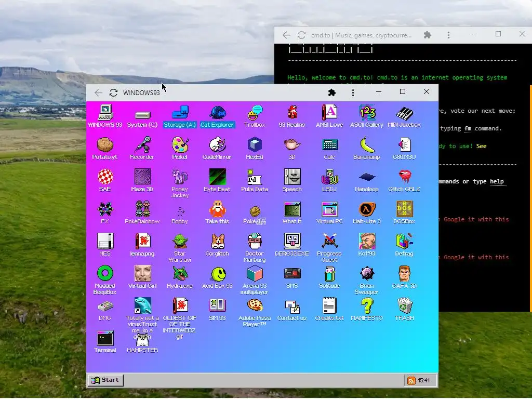Image resolution: width=532 pixels, height=399 pixels.
Task: Open the Defrag icon
Action: (x=404, y=242)
